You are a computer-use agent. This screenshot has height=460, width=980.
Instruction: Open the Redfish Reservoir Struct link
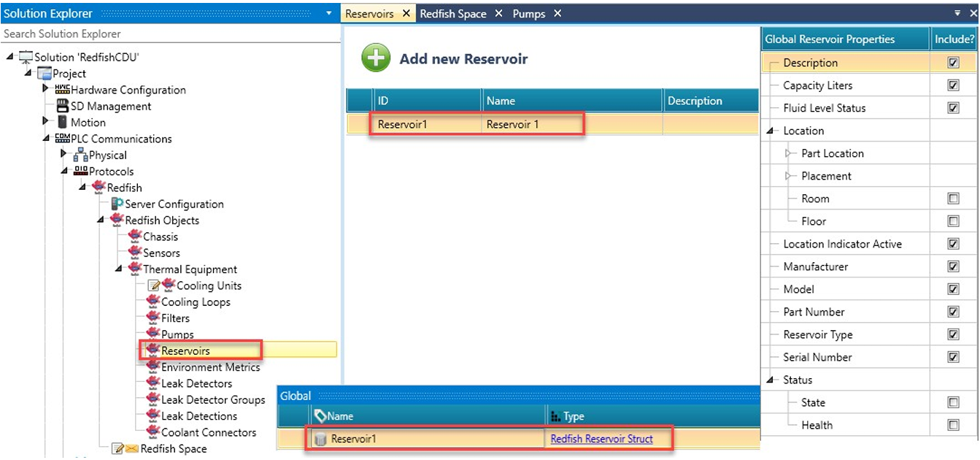pyautogui.click(x=601, y=439)
